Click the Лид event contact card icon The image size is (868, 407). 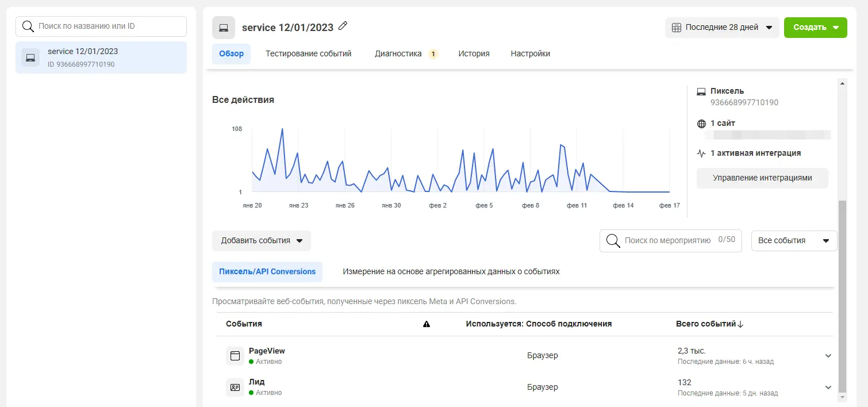point(235,387)
